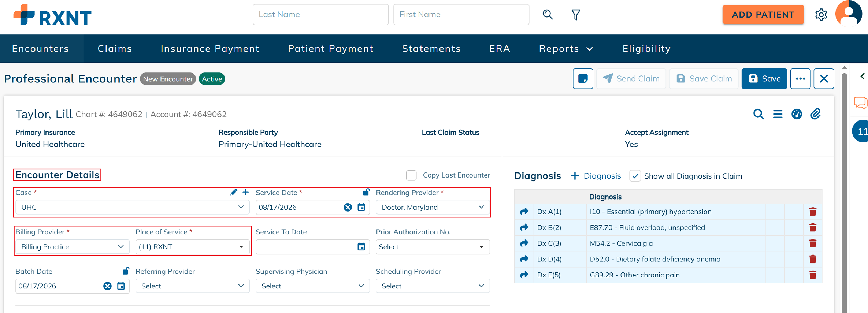This screenshot has height=313, width=868.
Task: Open the Service To Date calendar picker
Action: 361,247
